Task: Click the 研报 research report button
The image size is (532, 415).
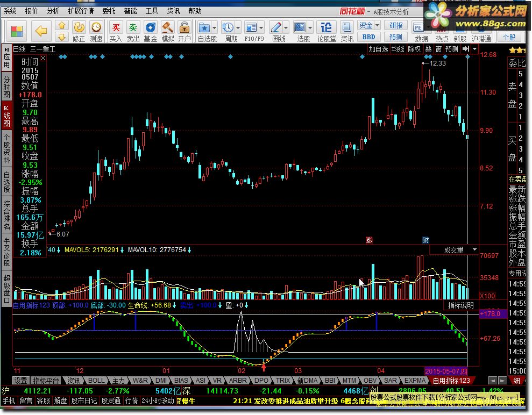Action: [x=396, y=25]
